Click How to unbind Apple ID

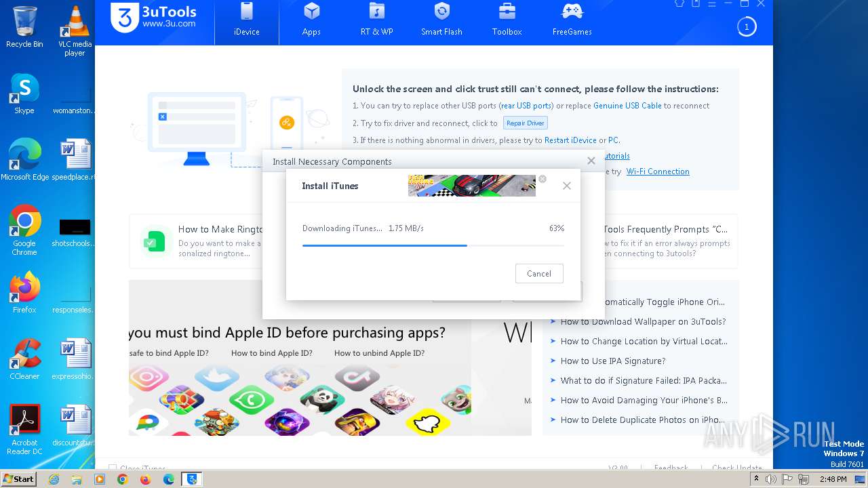(x=379, y=353)
